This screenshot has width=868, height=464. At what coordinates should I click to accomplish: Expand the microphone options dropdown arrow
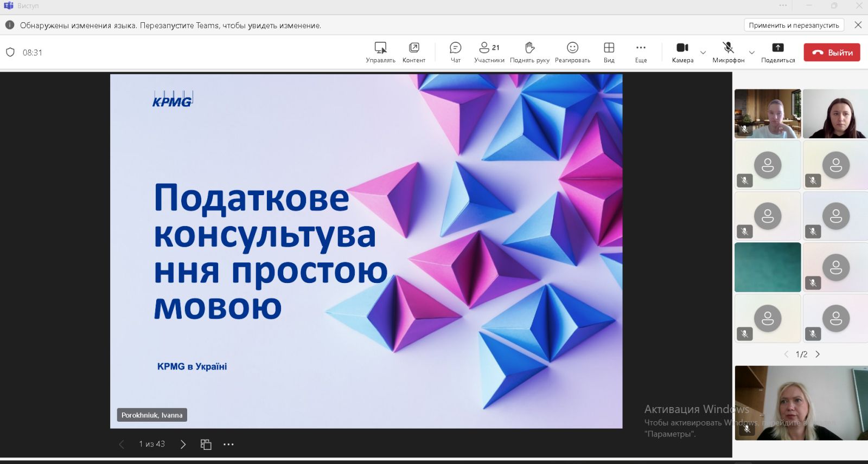click(x=751, y=53)
